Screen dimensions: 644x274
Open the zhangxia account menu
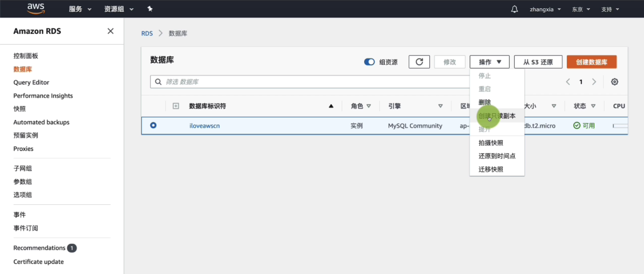click(x=544, y=9)
